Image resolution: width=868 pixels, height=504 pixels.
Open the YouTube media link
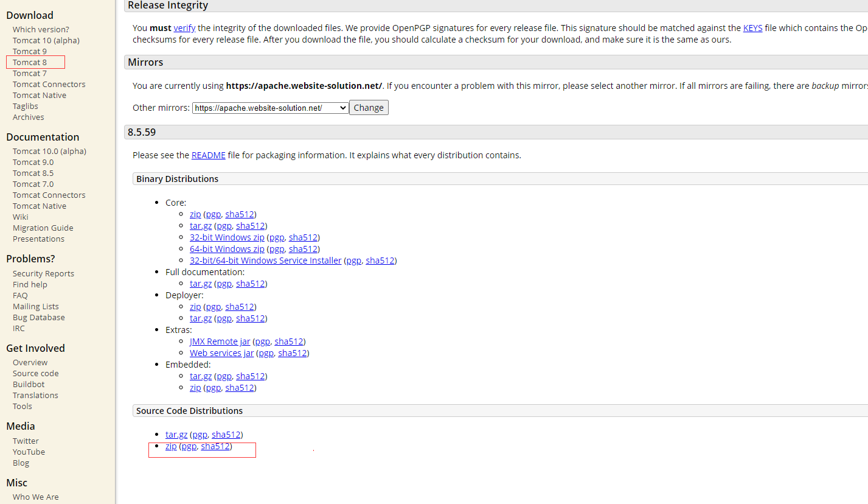click(29, 452)
